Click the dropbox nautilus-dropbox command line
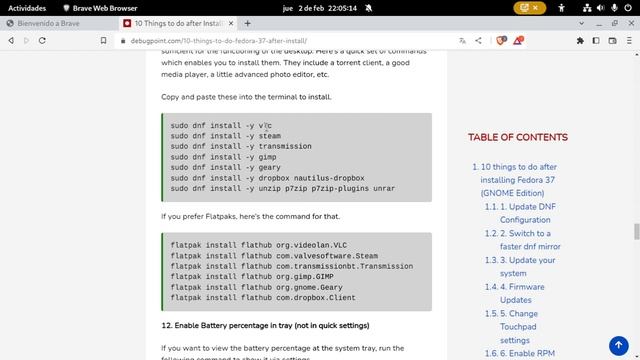The width and height of the screenshot is (640, 360). (267, 178)
